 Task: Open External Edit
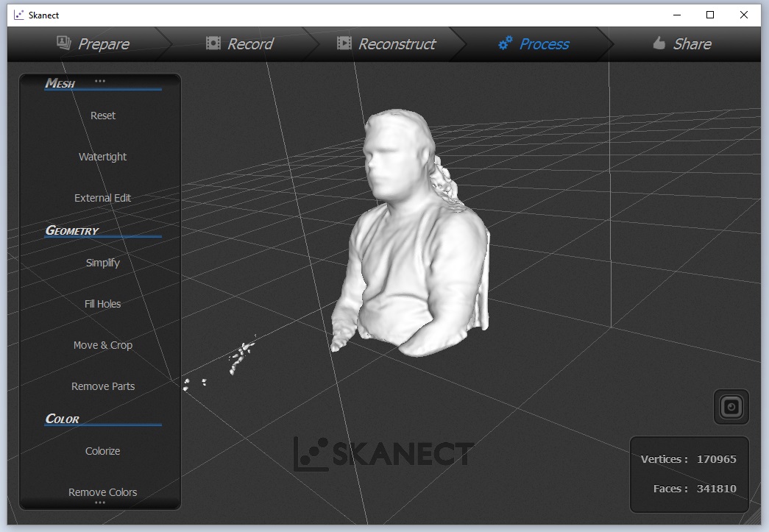point(102,198)
